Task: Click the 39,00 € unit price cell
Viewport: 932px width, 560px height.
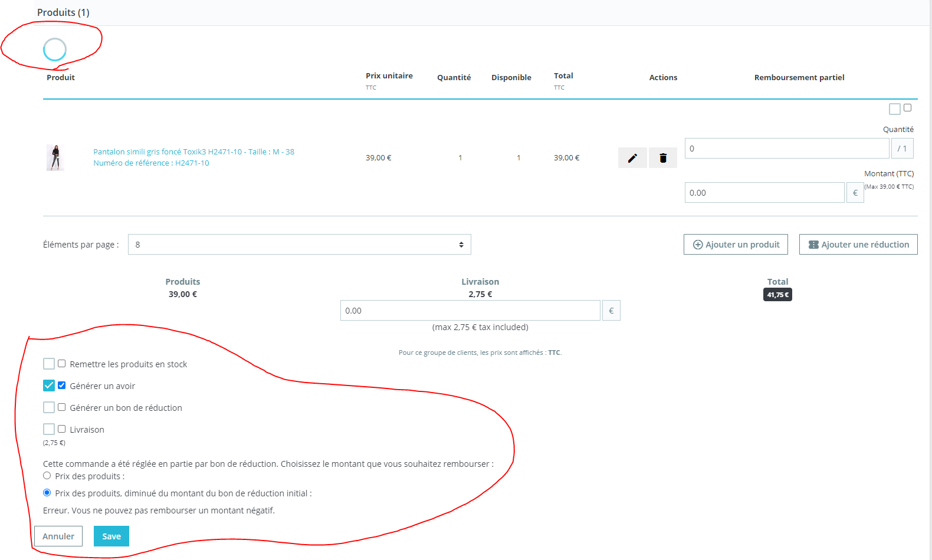Action: pos(379,158)
